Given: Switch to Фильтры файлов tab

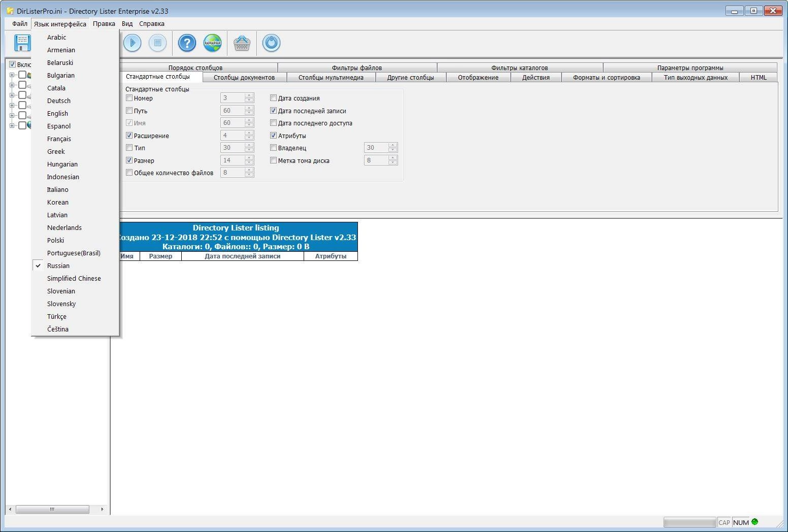Looking at the screenshot, I should 357,68.
